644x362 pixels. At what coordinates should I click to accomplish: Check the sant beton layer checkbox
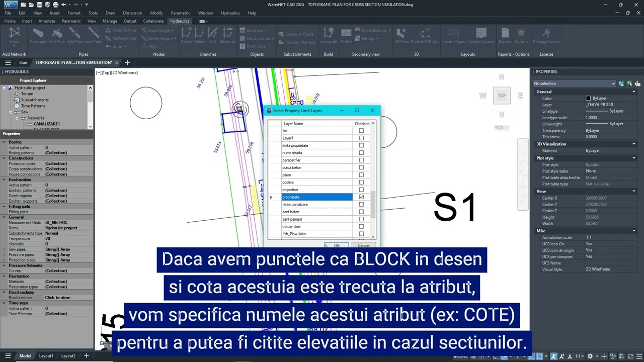coord(361,212)
